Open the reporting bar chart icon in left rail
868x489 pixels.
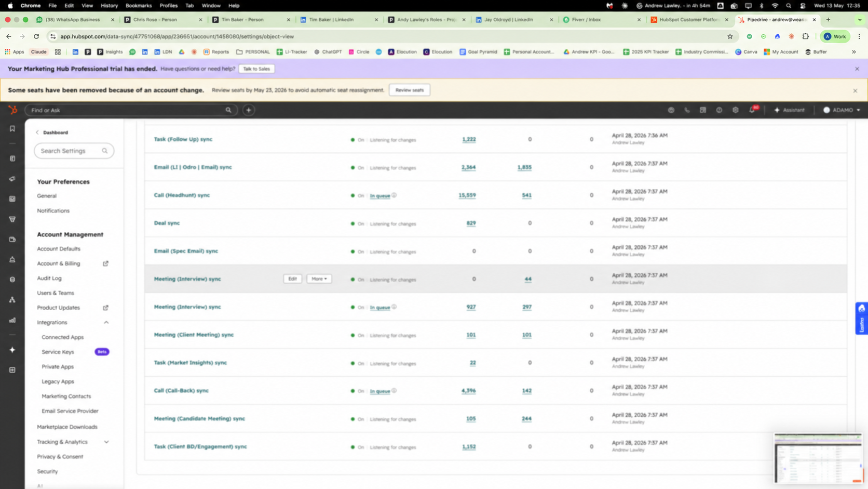(x=12, y=320)
